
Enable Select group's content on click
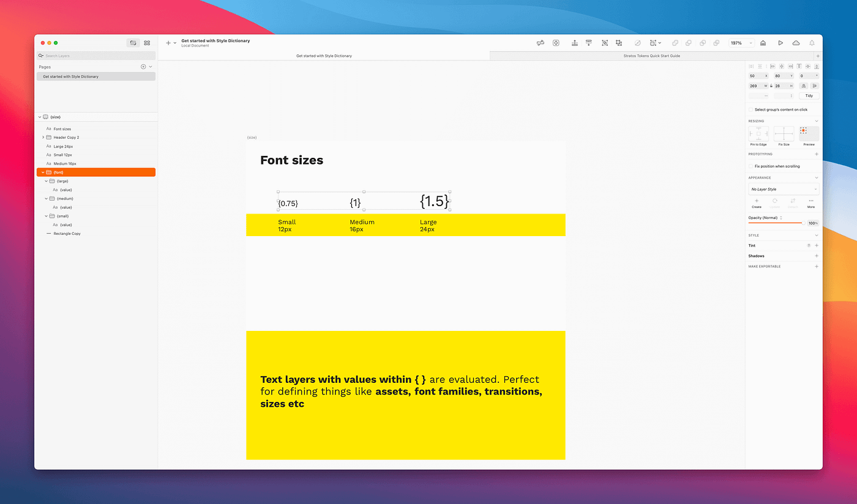[750, 108]
